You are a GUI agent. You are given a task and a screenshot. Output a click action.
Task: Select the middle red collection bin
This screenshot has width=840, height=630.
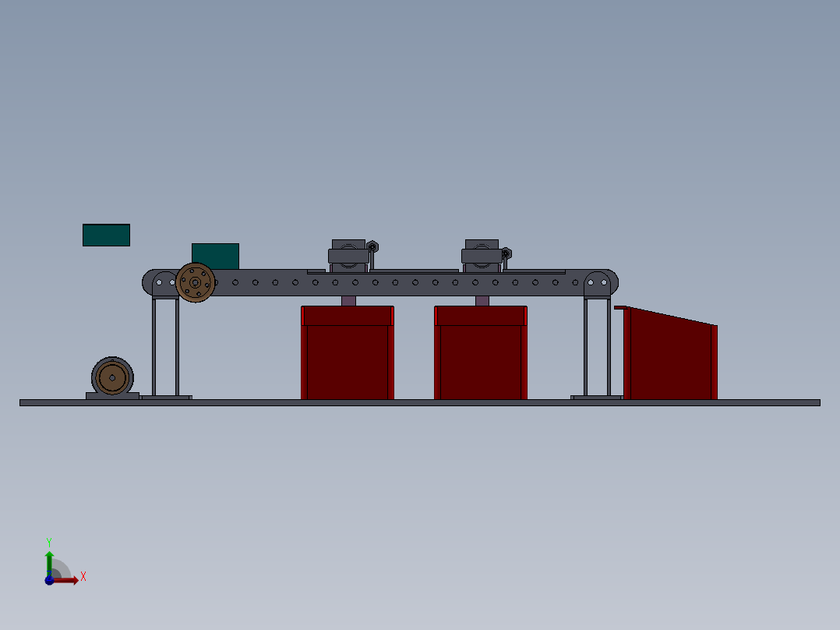pyautogui.click(x=481, y=352)
